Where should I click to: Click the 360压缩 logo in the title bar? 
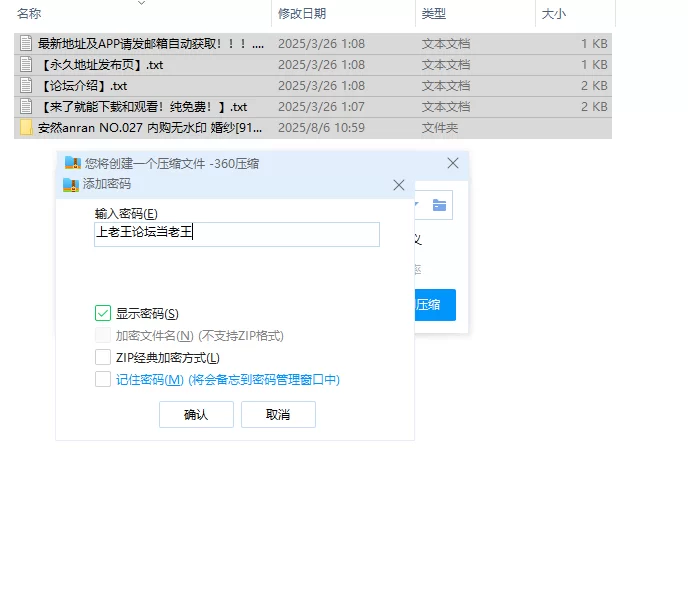[x=72, y=163]
